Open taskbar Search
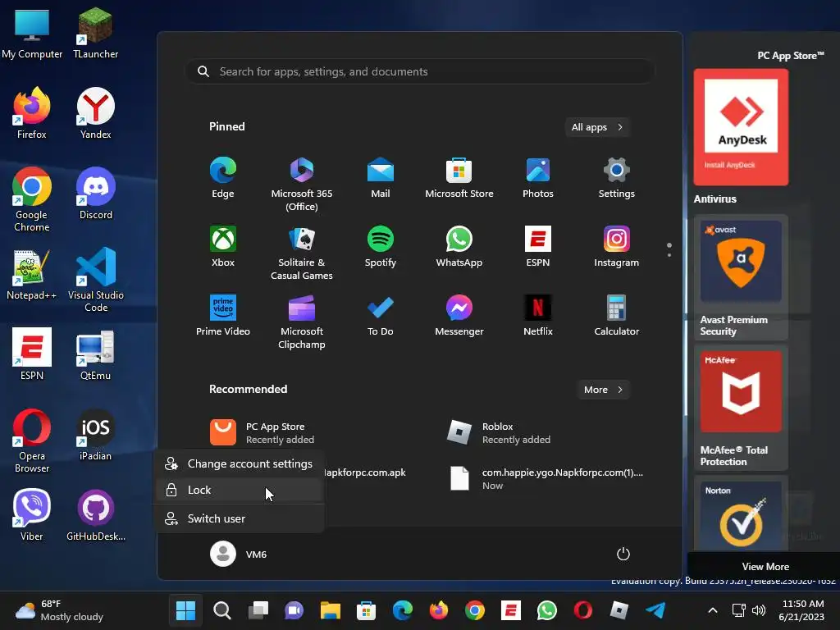 [x=221, y=610]
